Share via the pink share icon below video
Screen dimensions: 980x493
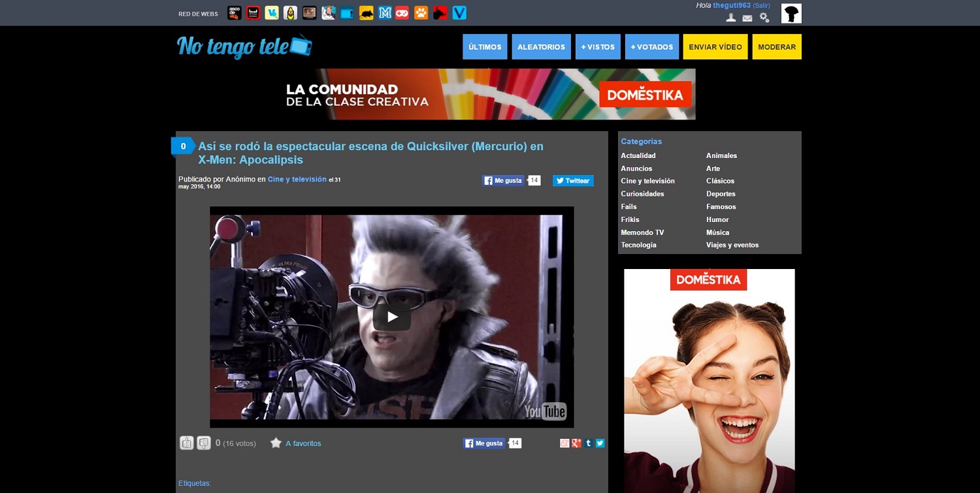[x=565, y=443]
